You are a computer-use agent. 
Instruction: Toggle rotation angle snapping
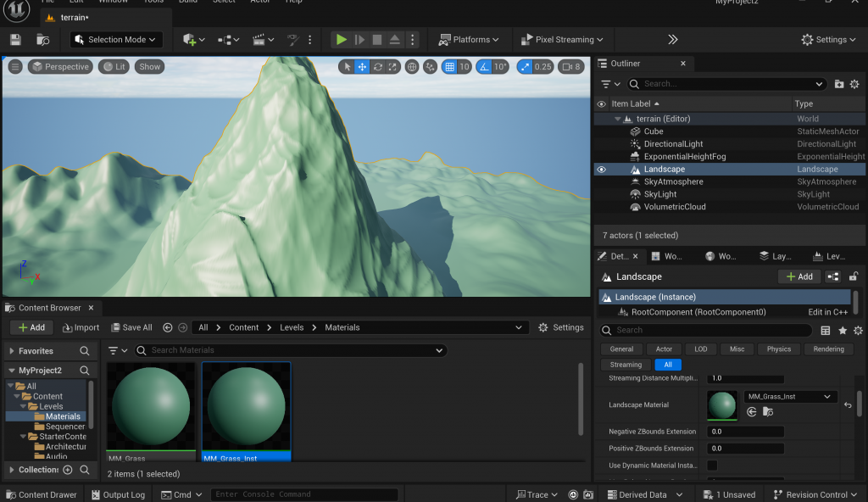484,66
